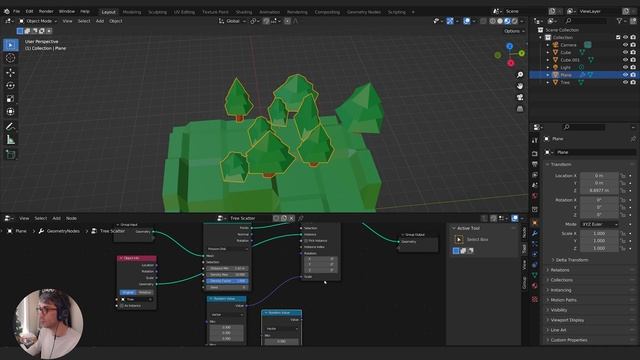Select the Annotate tool
This screenshot has height=360, width=640.
tap(11, 126)
